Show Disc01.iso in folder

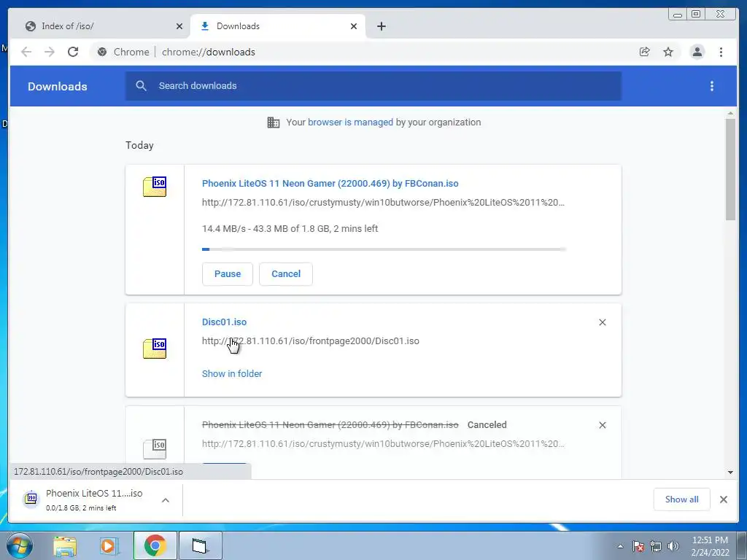[232, 374]
